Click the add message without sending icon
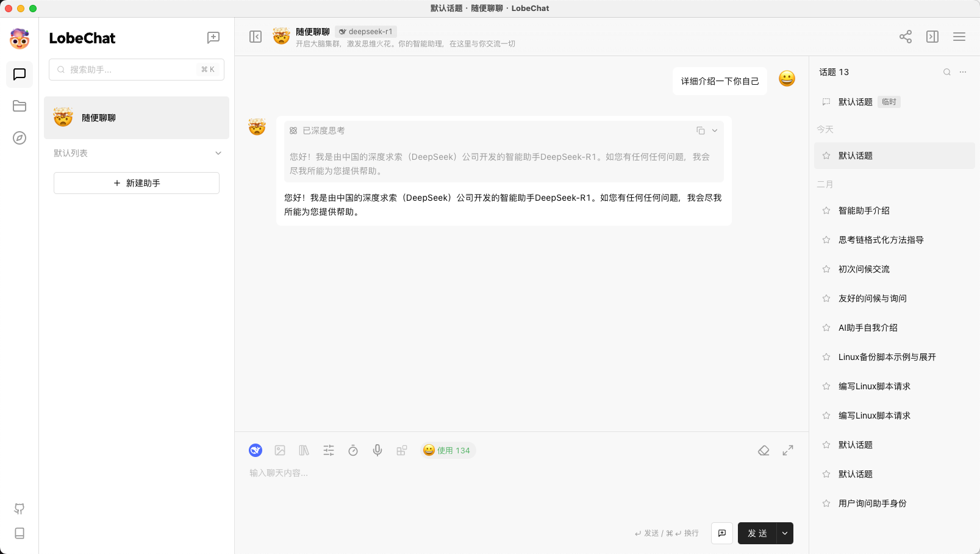Viewport: 980px width, 554px height. coord(722,533)
